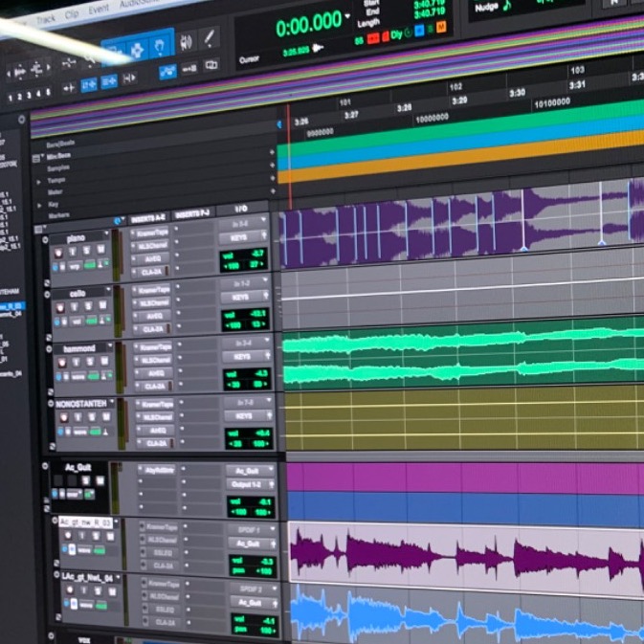The width and height of the screenshot is (644, 644).
Task: Expand the Tempo ruler
Action: pos(38,180)
